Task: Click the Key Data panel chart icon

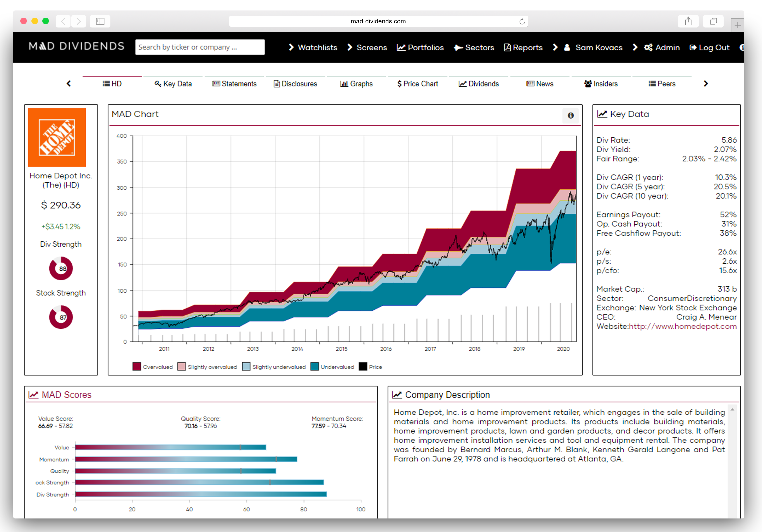Action: (x=602, y=114)
